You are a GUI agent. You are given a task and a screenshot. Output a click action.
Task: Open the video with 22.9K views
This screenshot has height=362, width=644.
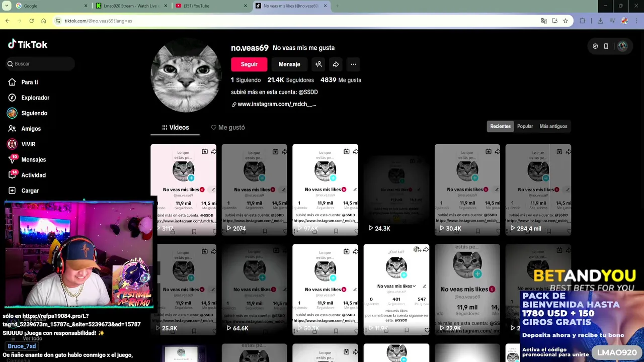point(467,290)
